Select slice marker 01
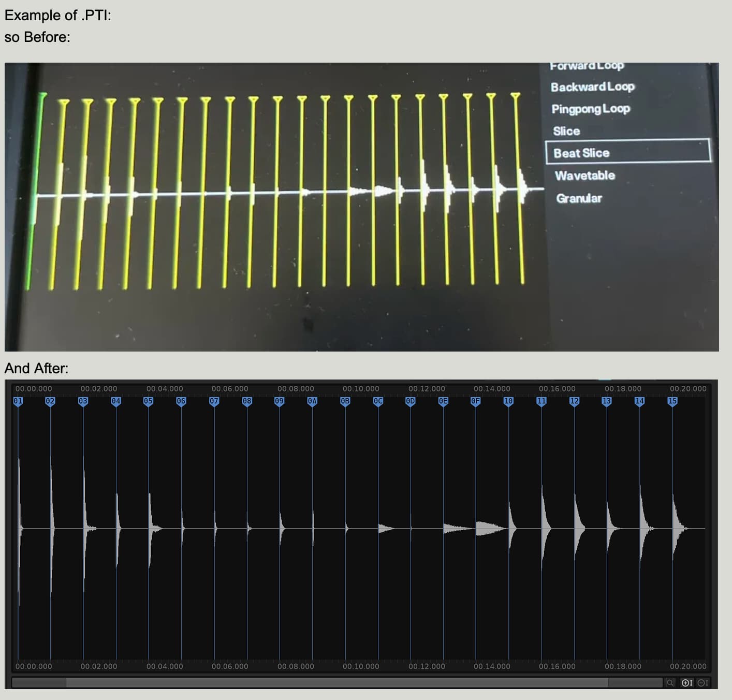This screenshot has width=732, height=700. 18,401
